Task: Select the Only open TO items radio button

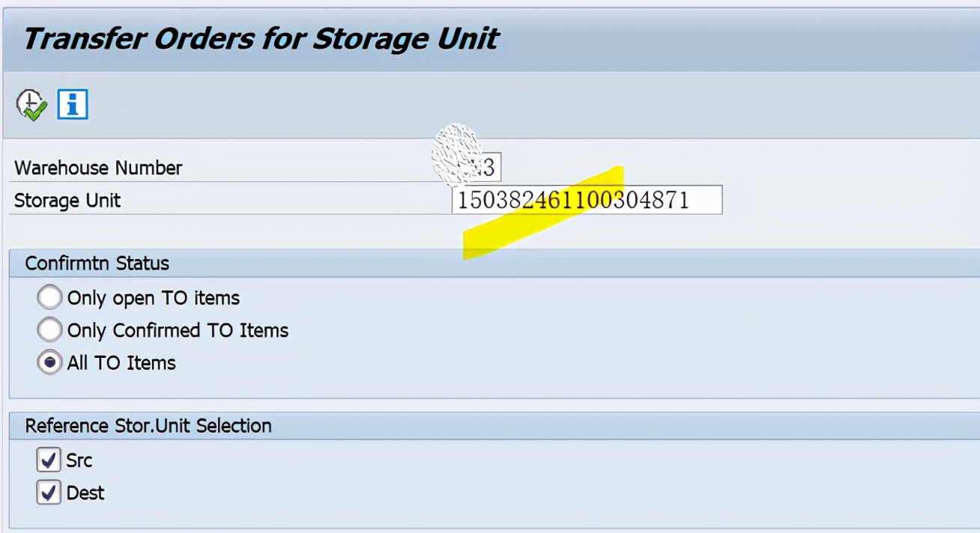Action: [x=49, y=298]
